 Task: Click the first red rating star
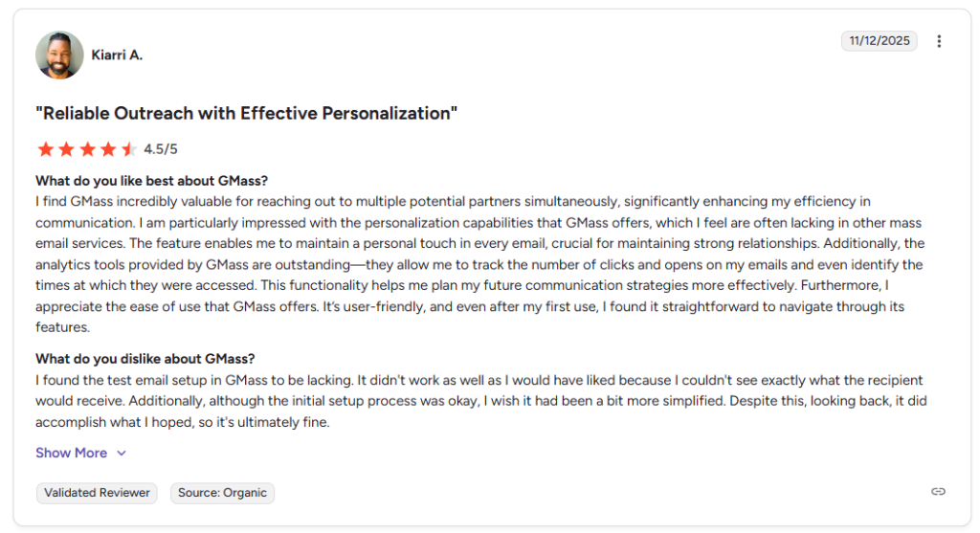point(45,149)
